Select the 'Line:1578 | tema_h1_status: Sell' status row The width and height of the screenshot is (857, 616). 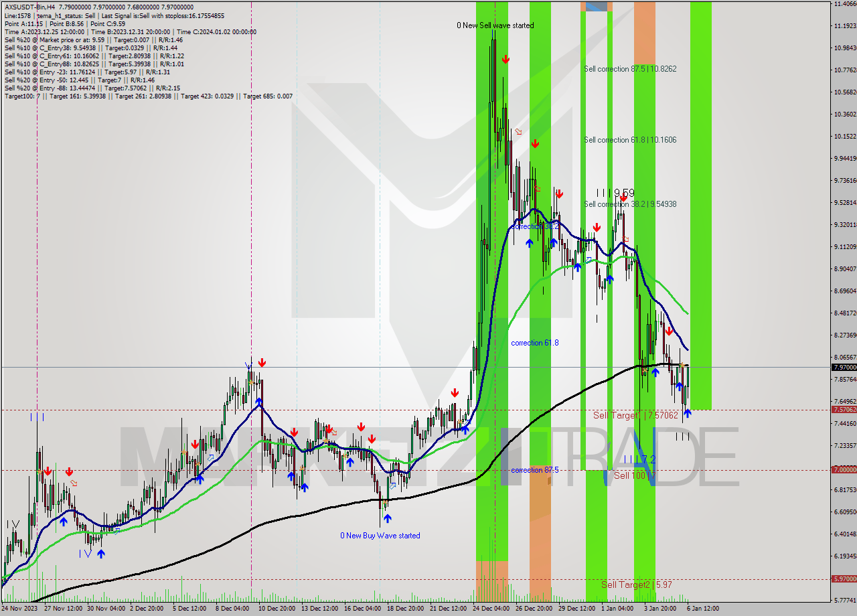[114, 15]
